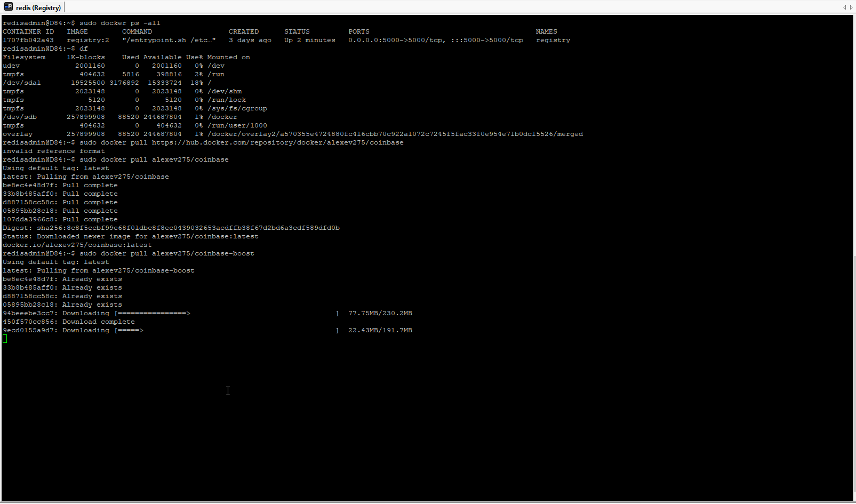The image size is (856, 504).
Task: Click the '107dda3966c8: Pull complete' line
Action: point(60,219)
